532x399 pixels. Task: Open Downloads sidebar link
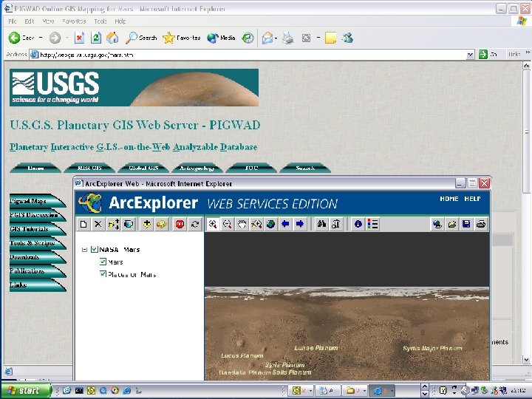(x=38, y=257)
